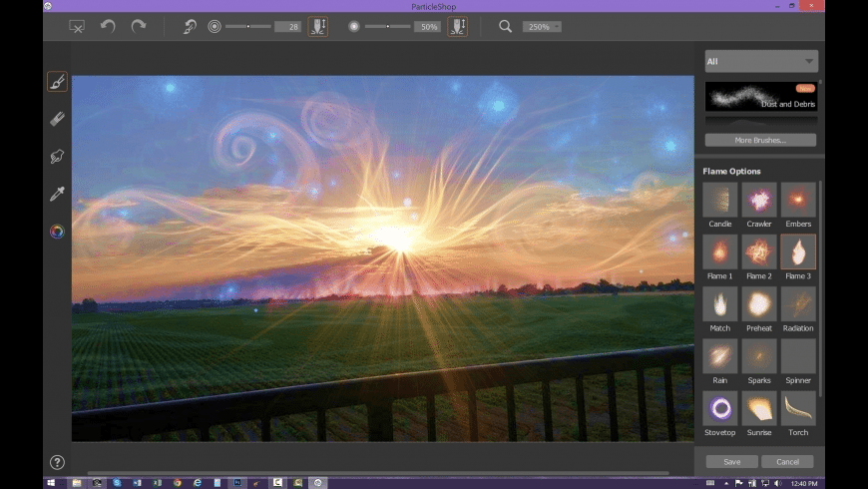
Task: Click the Undo arrow
Action: coord(108,26)
